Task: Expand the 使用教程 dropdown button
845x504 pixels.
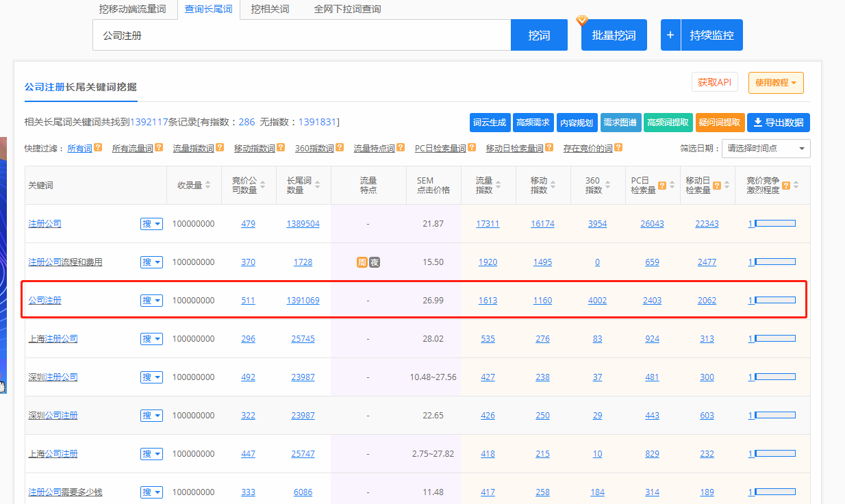Action: point(776,83)
